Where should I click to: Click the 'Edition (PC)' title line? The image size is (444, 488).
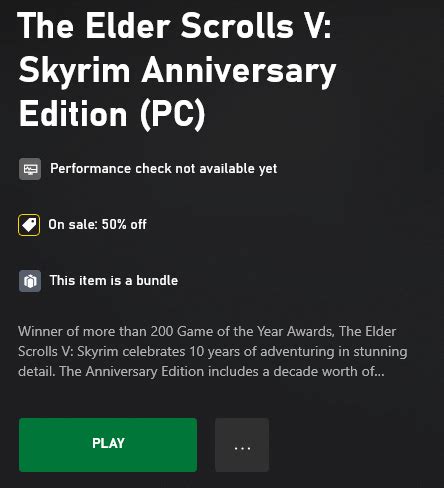[112, 114]
